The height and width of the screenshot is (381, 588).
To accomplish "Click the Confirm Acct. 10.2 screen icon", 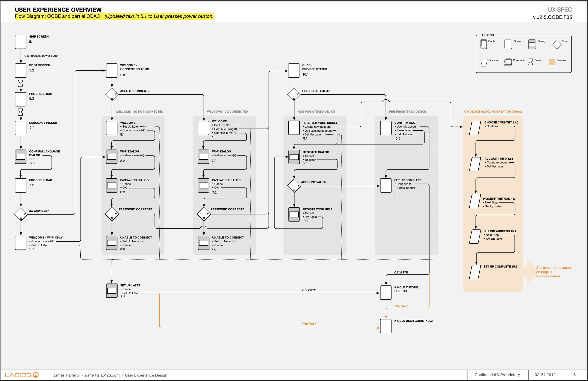I will [x=386, y=128].
